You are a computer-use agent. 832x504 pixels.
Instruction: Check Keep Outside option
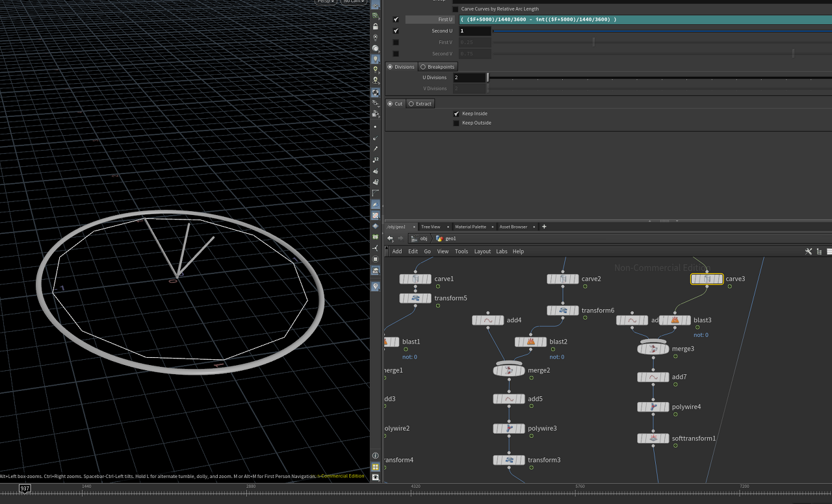(x=456, y=123)
